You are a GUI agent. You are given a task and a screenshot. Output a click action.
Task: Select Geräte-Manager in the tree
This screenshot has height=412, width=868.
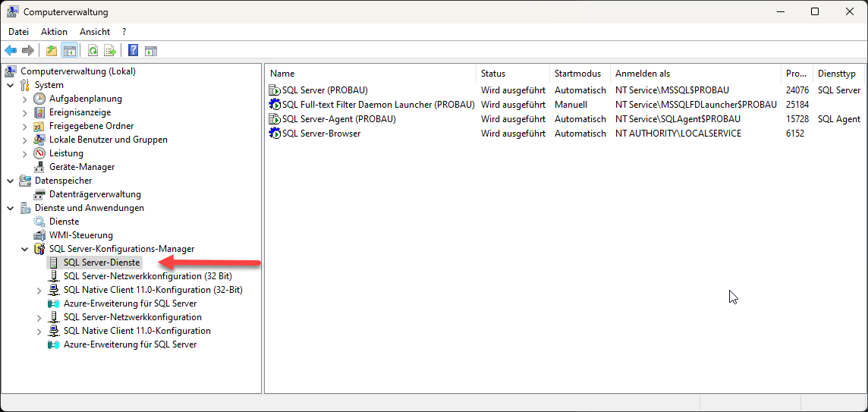[x=82, y=167]
